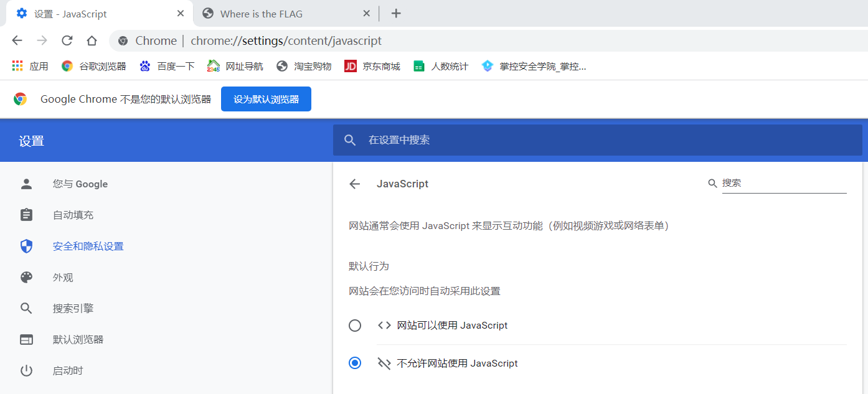Allow sites to use JavaScript

coord(355,325)
